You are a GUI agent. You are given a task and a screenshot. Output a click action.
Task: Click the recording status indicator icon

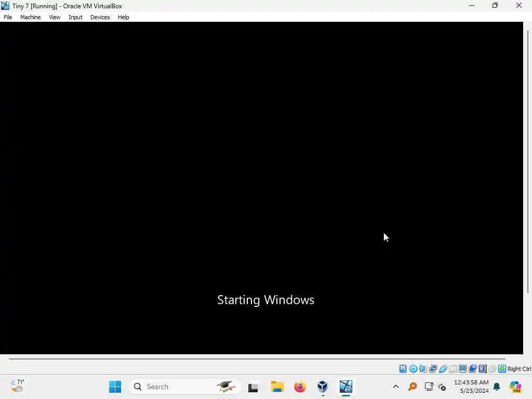coord(472,369)
